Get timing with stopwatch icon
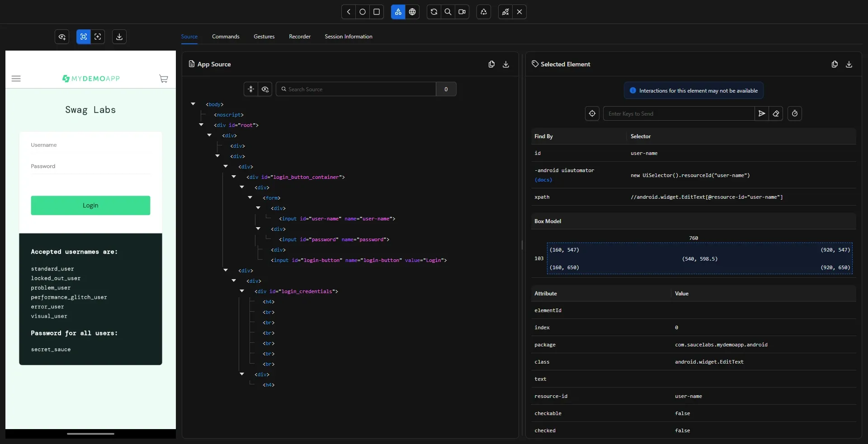The image size is (868, 444). click(x=795, y=113)
